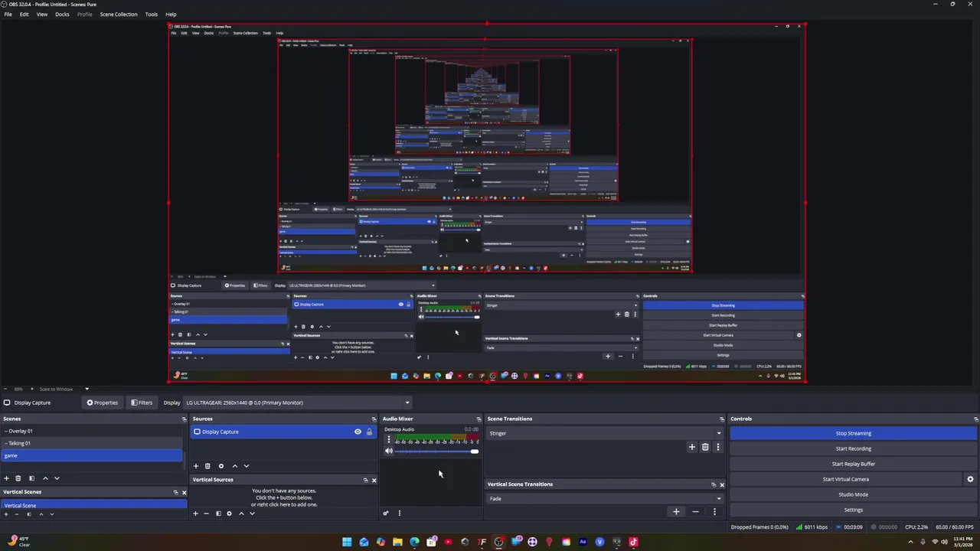The image size is (980, 551).
Task: Open source Filters button above Scenes
Action: [x=142, y=403]
